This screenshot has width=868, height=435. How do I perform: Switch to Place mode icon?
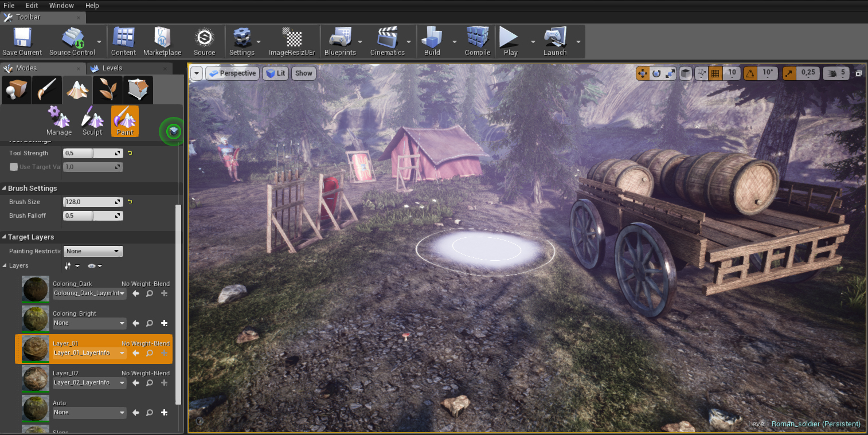click(15, 89)
